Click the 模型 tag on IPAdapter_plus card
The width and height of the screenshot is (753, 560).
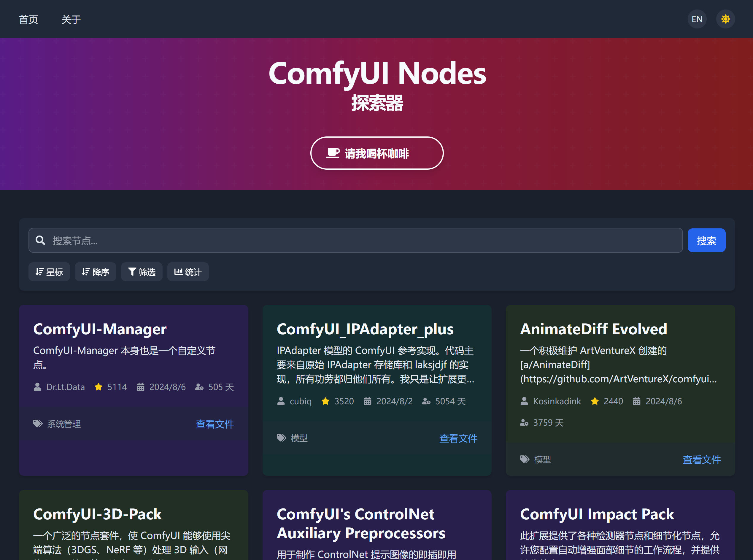tap(299, 438)
